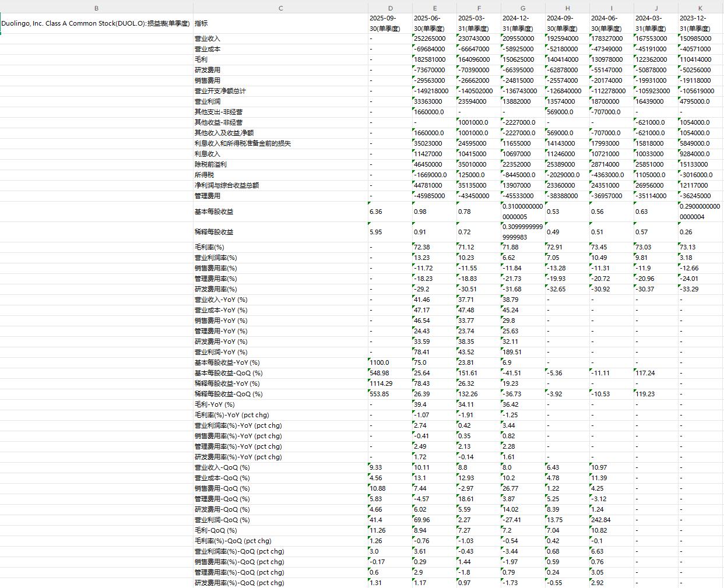Select operating profit cell 4795000.0
Screen dimensions: 724x588
(700, 101)
